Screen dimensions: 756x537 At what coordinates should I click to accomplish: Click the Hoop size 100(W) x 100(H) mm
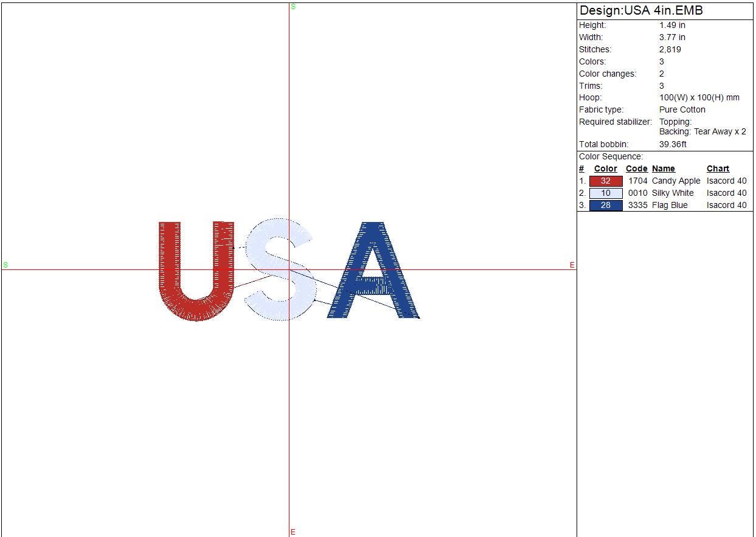point(699,98)
